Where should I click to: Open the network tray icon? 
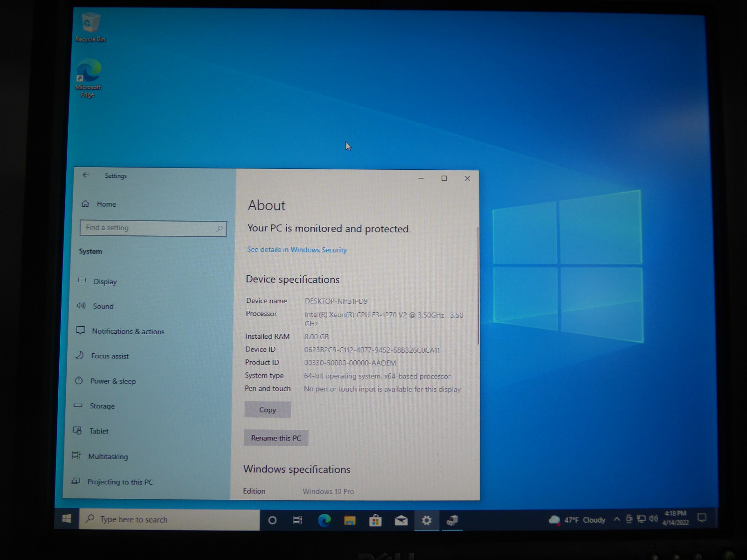coord(641,519)
